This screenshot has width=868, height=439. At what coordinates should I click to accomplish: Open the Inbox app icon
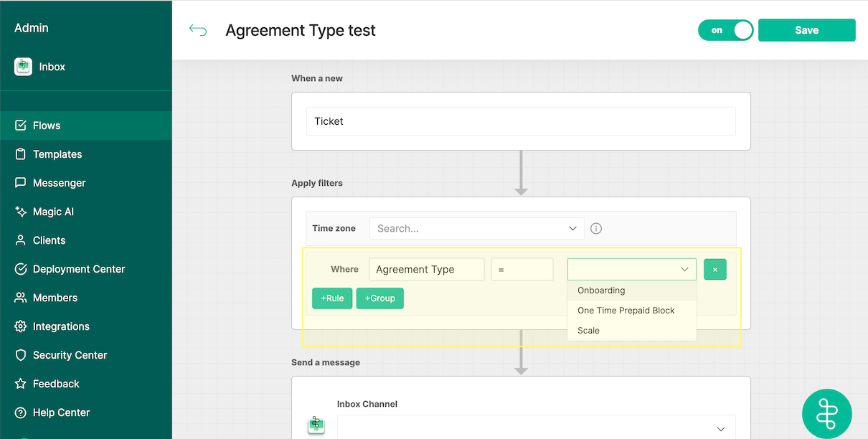click(x=23, y=67)
